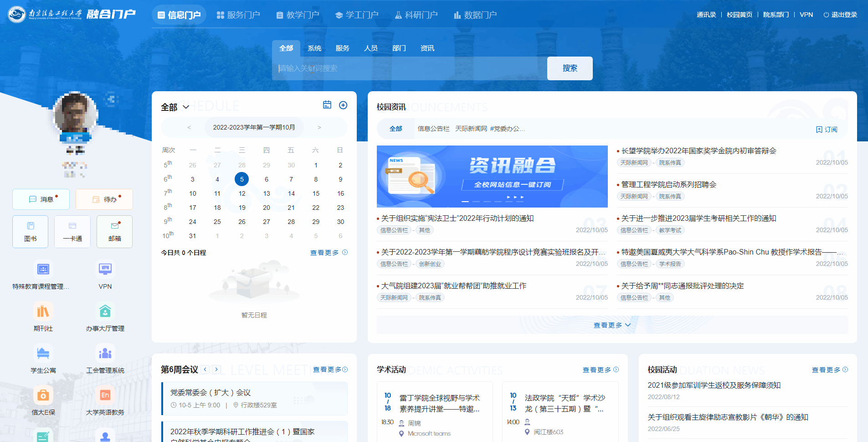Click the 资讯融合 banner image

coord(492,177)
